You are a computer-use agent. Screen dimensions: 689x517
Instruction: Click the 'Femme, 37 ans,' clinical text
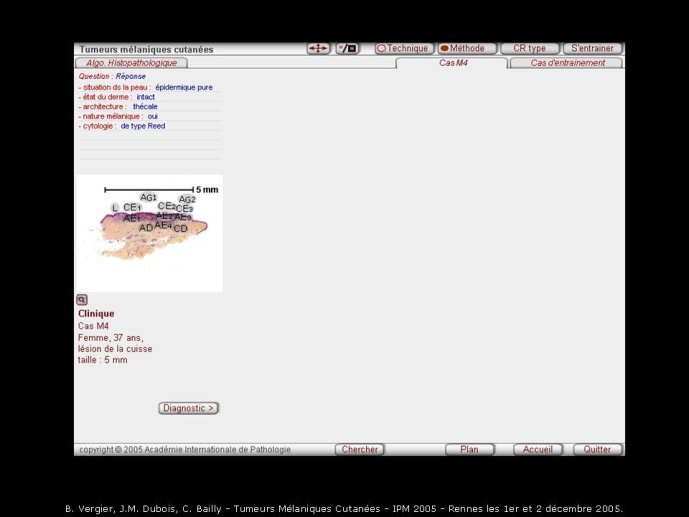point(111,338)
